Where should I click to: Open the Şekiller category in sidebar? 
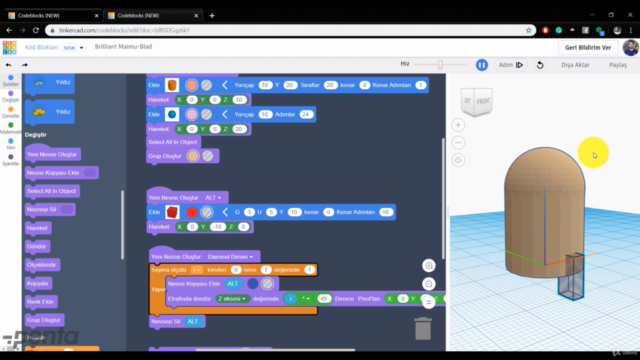pyautogui.click(x=11, y=81)
